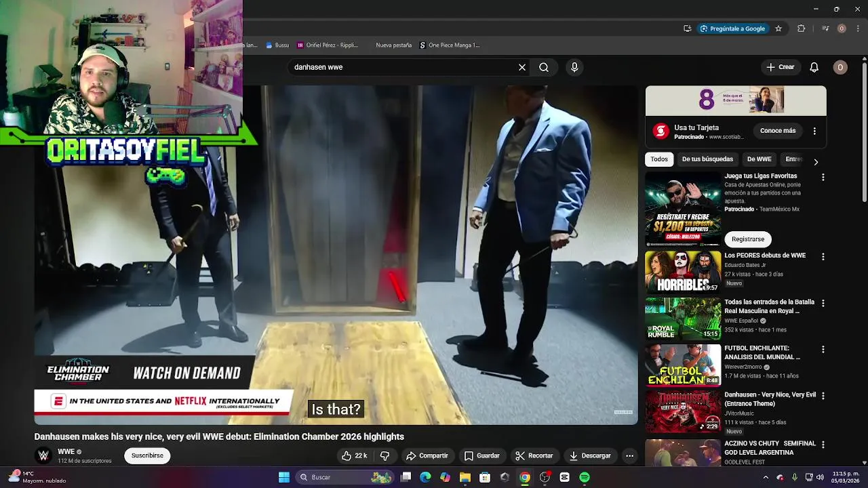
Task: Clear the YouTube search box with X
Action: 522,67
